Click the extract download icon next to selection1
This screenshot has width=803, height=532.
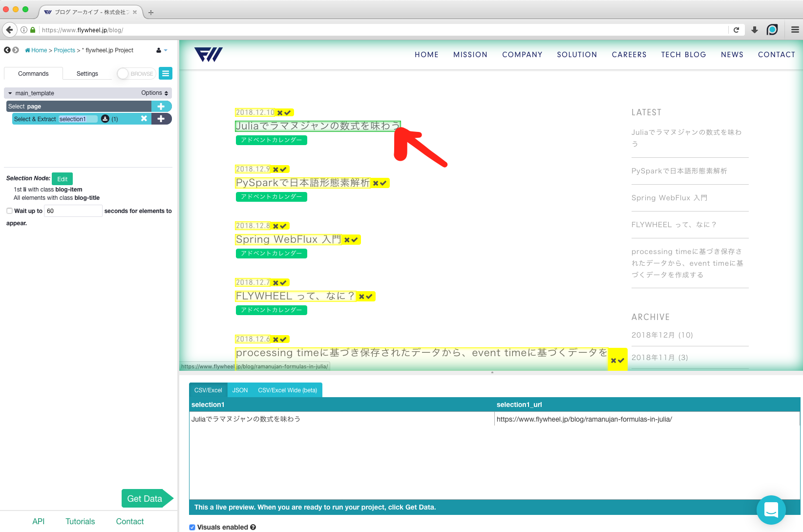point(105,119)
